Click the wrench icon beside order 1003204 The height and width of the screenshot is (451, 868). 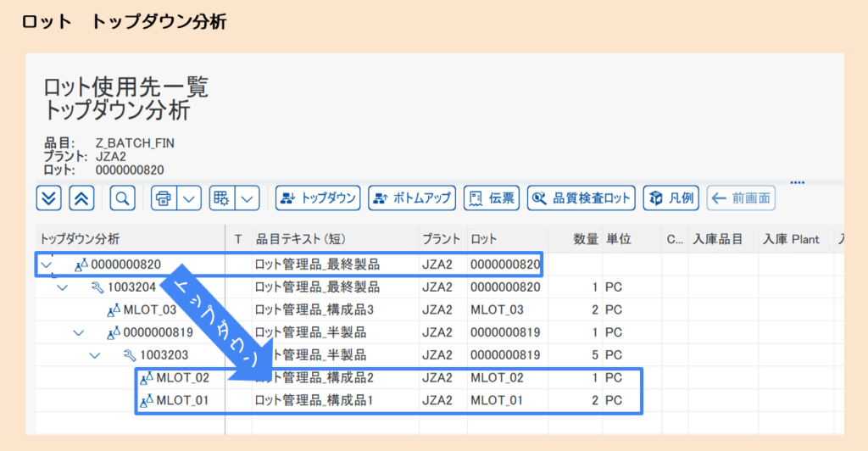[x=97, y=287]
